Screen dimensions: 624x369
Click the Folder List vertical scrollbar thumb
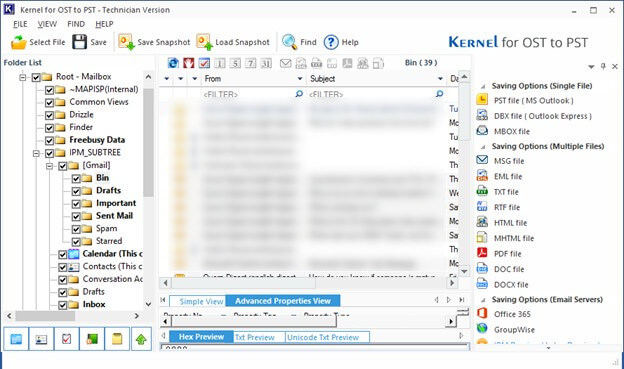click(148, 143)
